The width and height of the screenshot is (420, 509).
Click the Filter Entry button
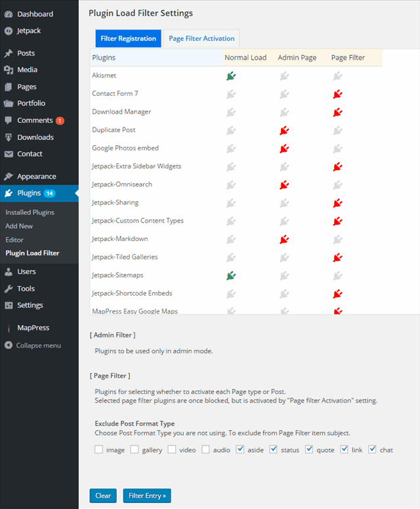point(147,495)
